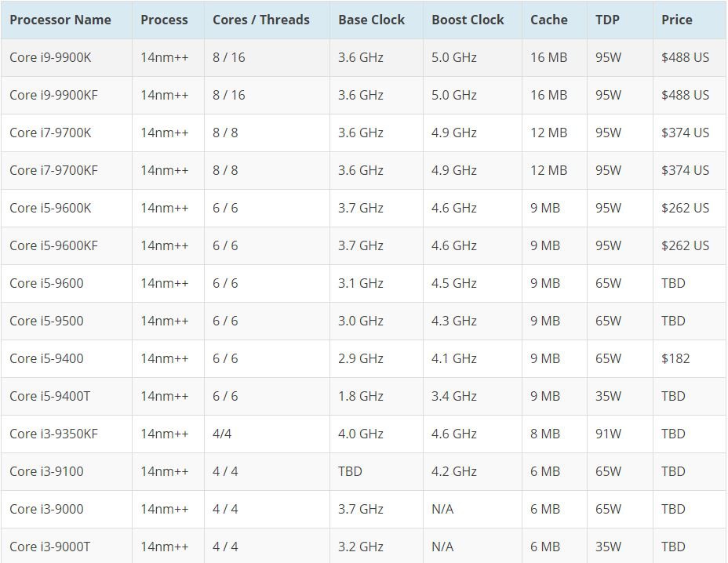Click the Core i7-9700K name cell
Screen dimensions: 728x563
(x=50, y=133)
